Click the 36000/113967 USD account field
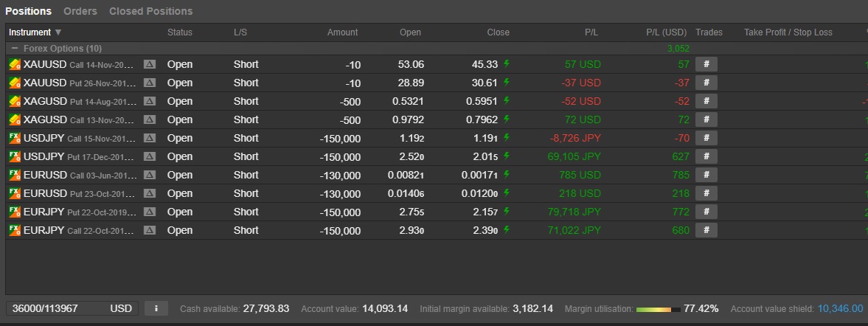This screenshot has width=868, height=326. (x=72, y=308)
